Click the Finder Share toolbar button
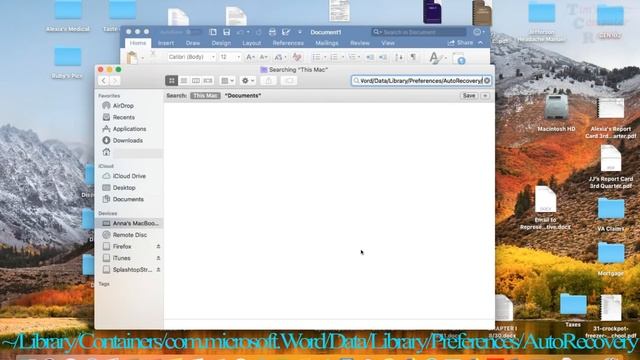The image size is (640, 360). tap(269, 81)
